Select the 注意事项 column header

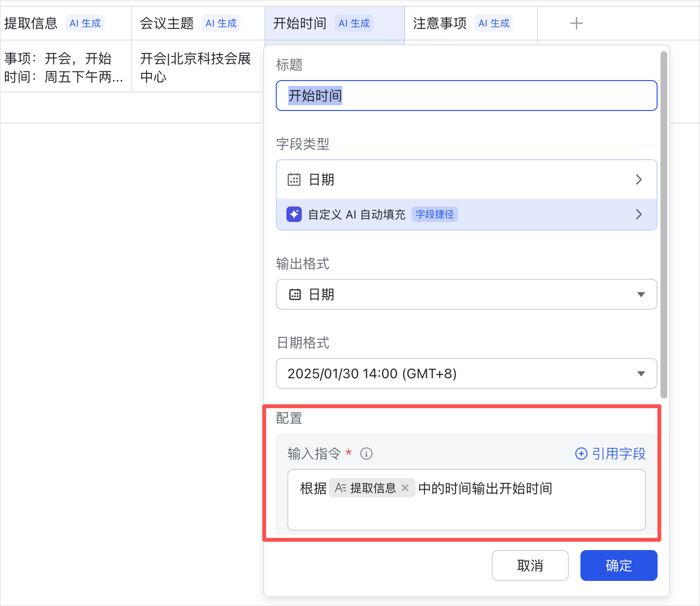coord(439,23)
